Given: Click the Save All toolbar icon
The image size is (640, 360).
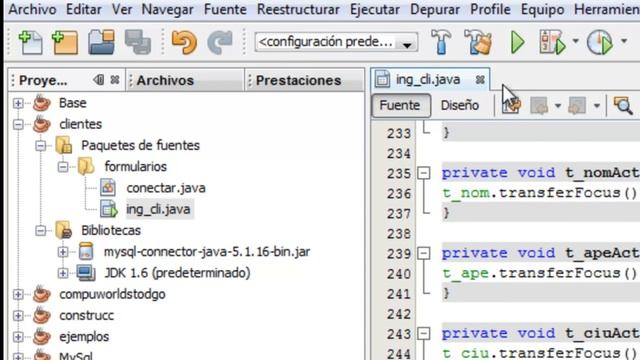Looking at the screenshot, I should (138, 42).
